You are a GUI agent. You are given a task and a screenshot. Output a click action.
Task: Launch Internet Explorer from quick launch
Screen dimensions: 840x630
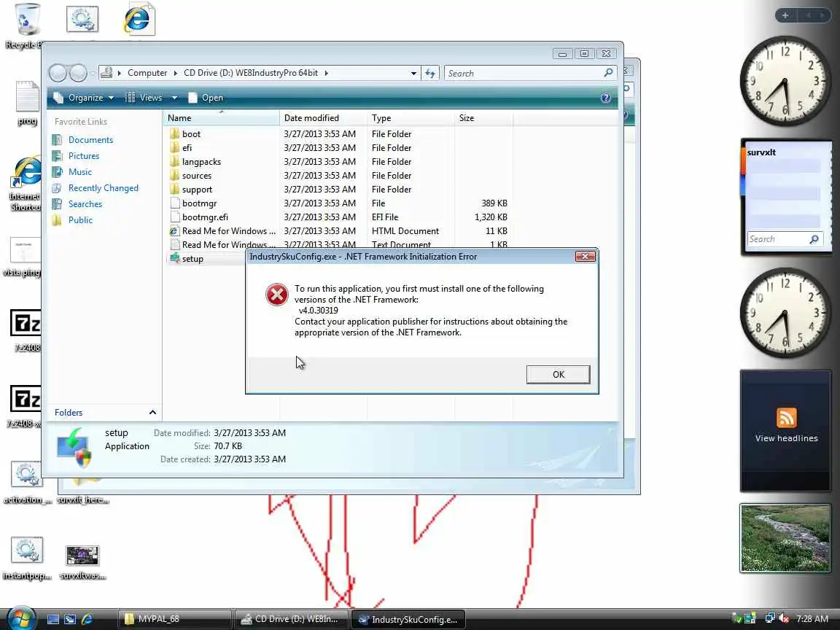pos(87,619)
